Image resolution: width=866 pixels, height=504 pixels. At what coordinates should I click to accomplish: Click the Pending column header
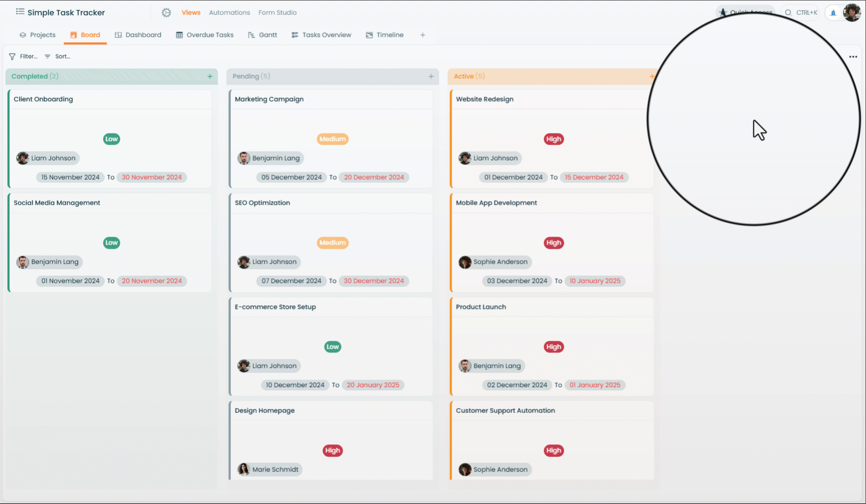(332, 77)
